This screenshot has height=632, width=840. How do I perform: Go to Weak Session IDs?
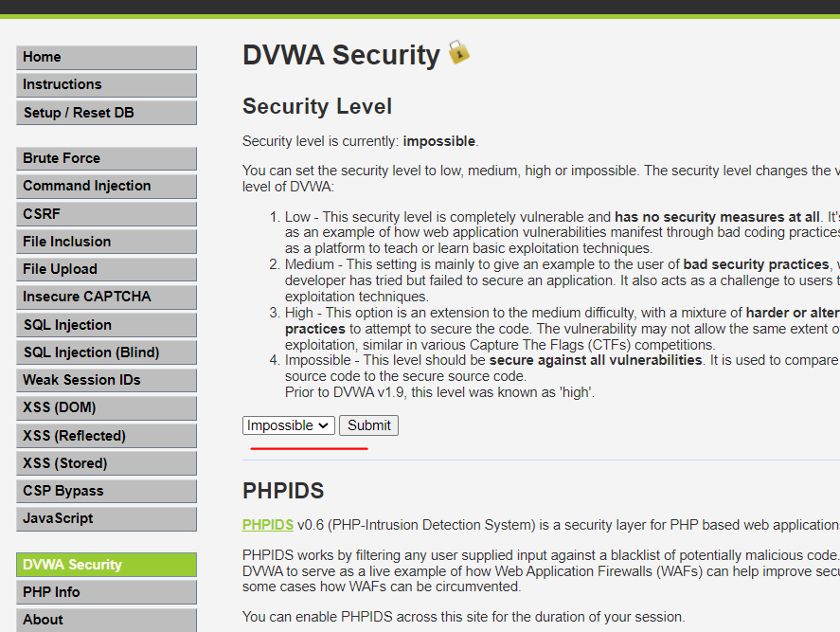pyautogui.click(x=106, y=380)
